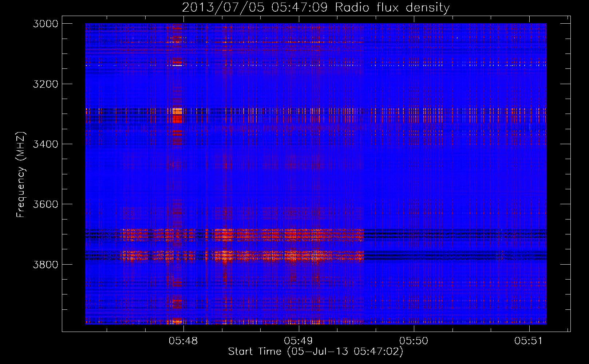Click the 05:49 time axis label

[x=299, y=341]
